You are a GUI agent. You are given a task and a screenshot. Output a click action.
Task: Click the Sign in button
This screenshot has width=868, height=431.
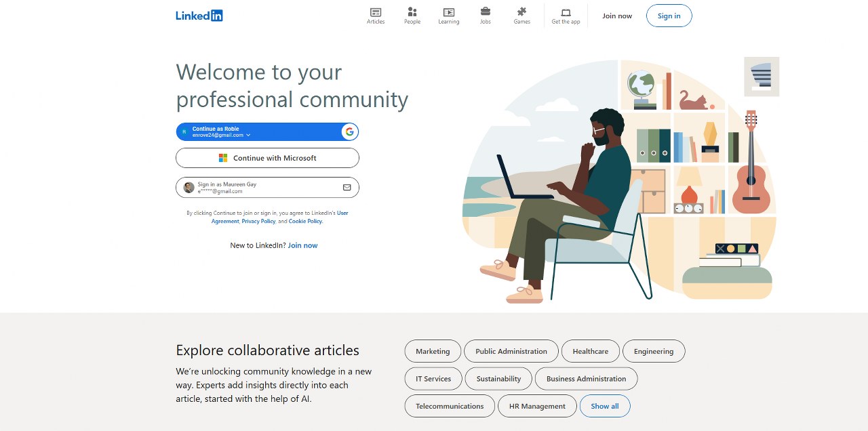click(669, 16)
